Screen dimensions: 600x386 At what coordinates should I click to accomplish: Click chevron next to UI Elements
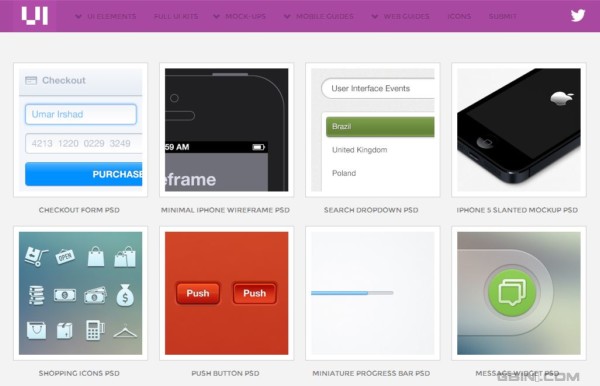pos(78,16)
